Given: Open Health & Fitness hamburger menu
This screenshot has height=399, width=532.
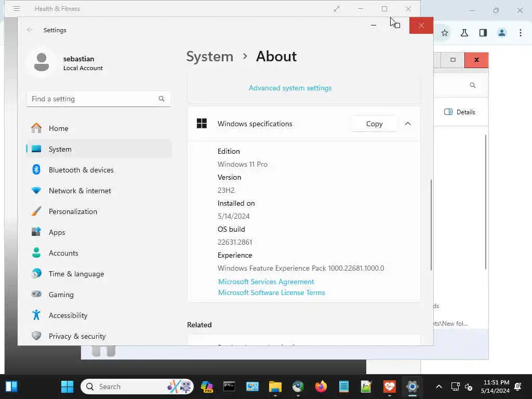Looking at the screenshot, I should pos(16,8).
